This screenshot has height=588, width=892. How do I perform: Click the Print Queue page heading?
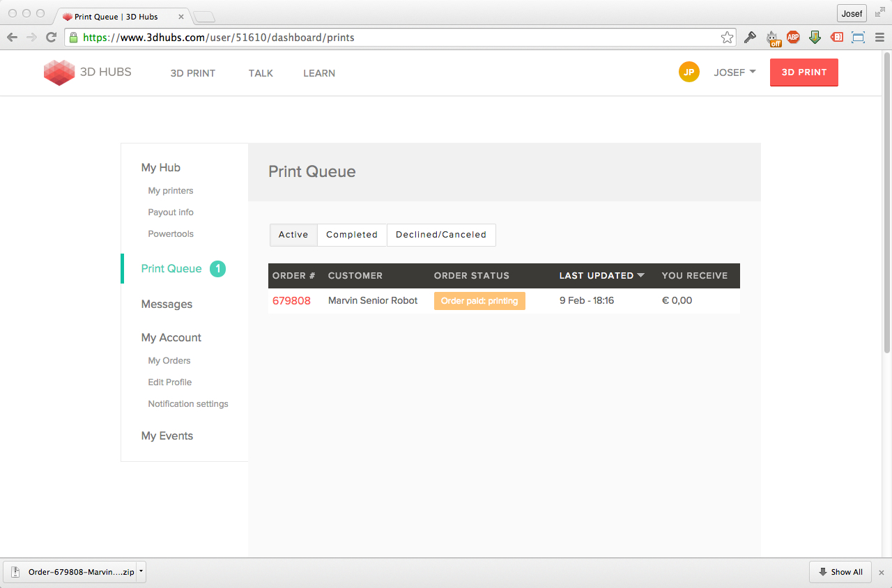click(312, 172)
